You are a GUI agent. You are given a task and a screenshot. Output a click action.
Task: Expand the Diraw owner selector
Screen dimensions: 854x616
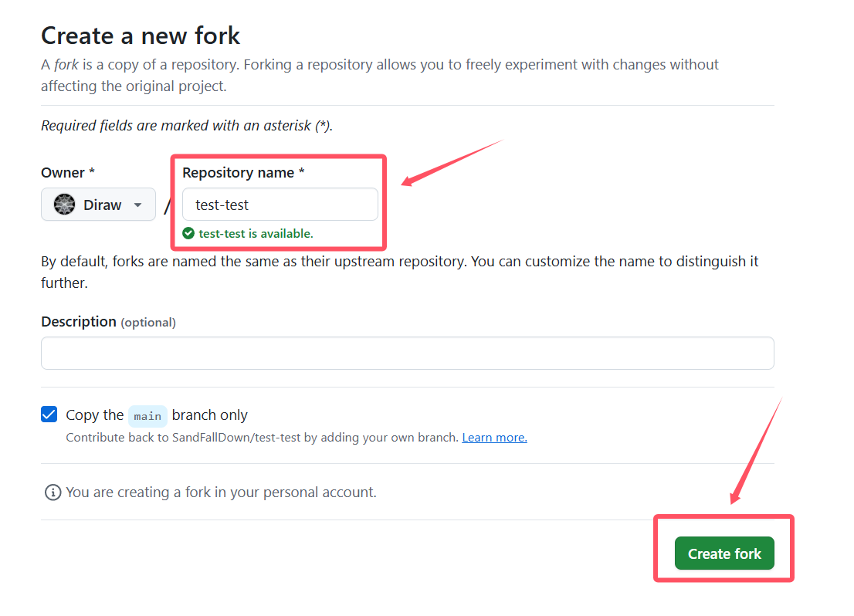tap(99, 205)
